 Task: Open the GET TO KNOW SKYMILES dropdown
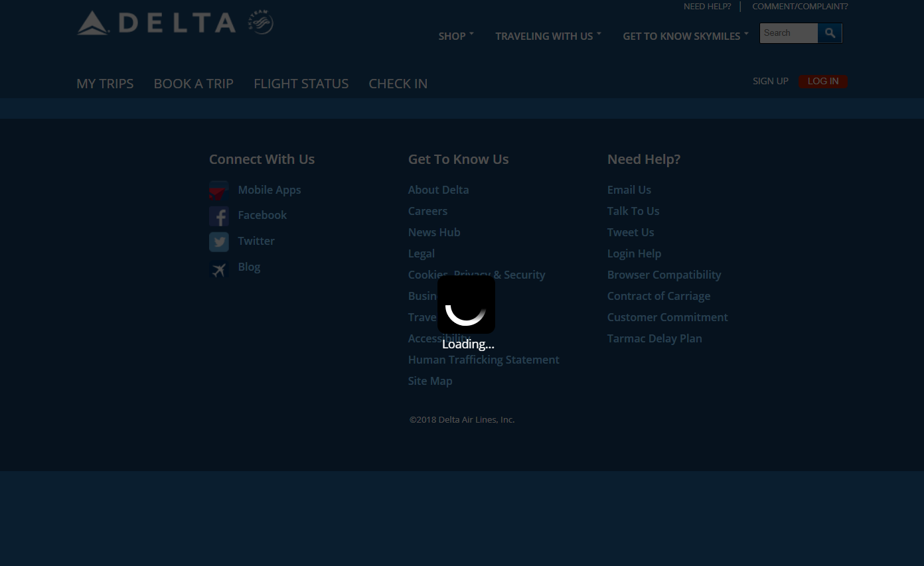[x=681, y=36]
